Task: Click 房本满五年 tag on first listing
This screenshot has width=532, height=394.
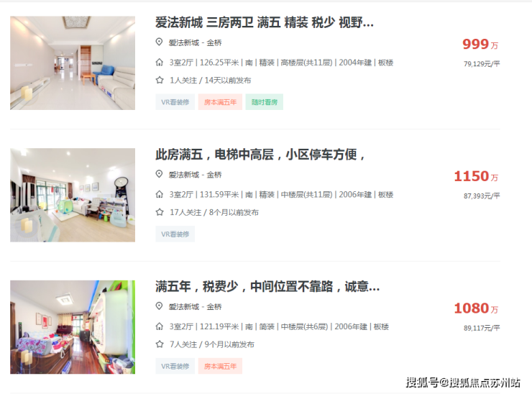Action: pos(220,102)
